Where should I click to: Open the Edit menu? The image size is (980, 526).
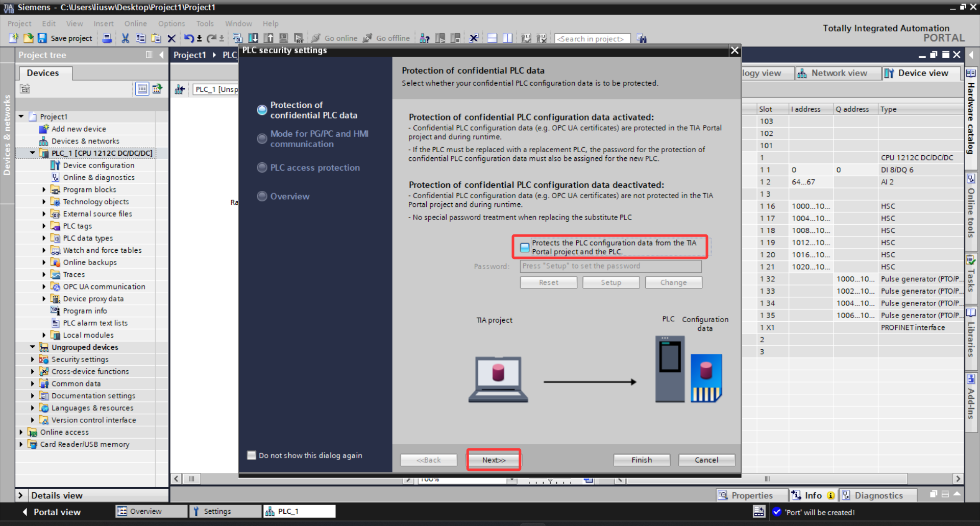(x=49, y=23)
